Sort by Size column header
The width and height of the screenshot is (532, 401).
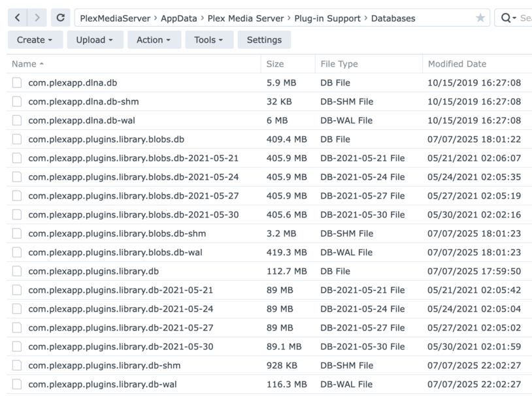click(x=288, y=64)
